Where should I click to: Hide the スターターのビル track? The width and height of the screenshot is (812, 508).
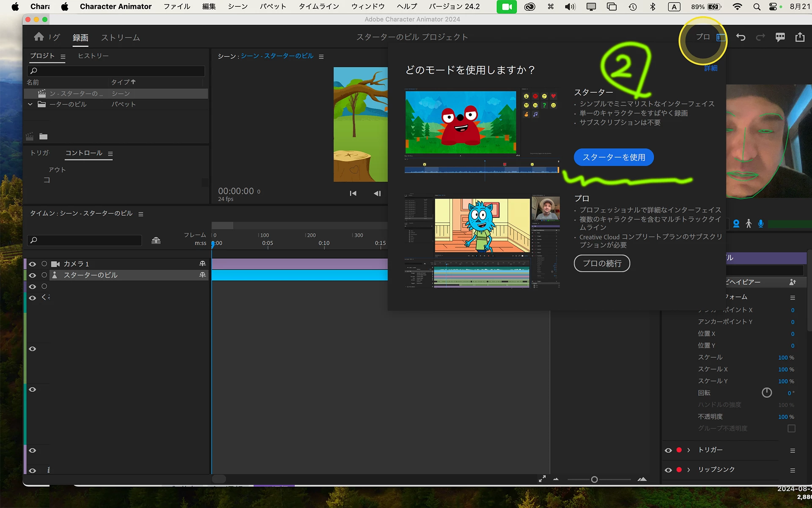tap(33, 275)
